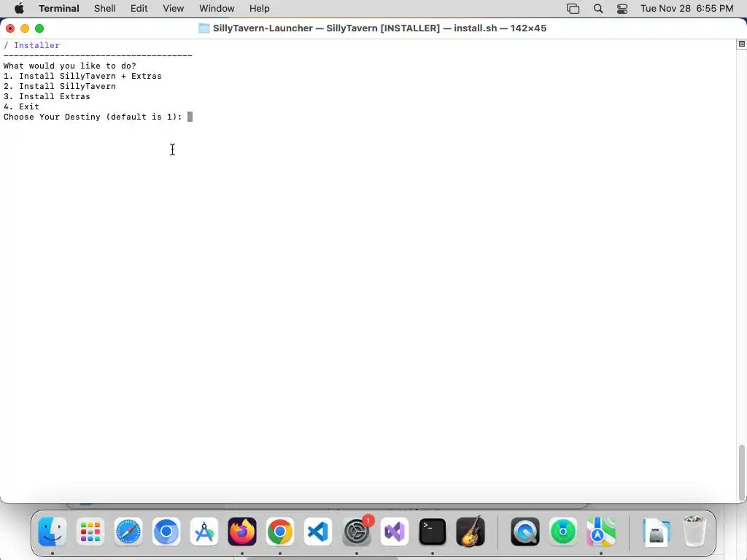Image resolution: width=747 pixels, height=560 pixels.
Task: Open Maps from the Dock
Action: coord(601,532)
